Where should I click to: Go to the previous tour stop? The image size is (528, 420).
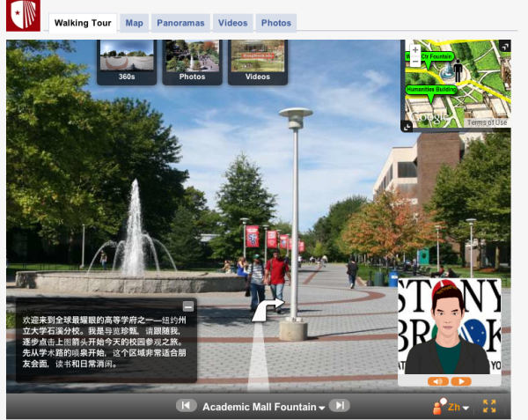pos(187,406)
